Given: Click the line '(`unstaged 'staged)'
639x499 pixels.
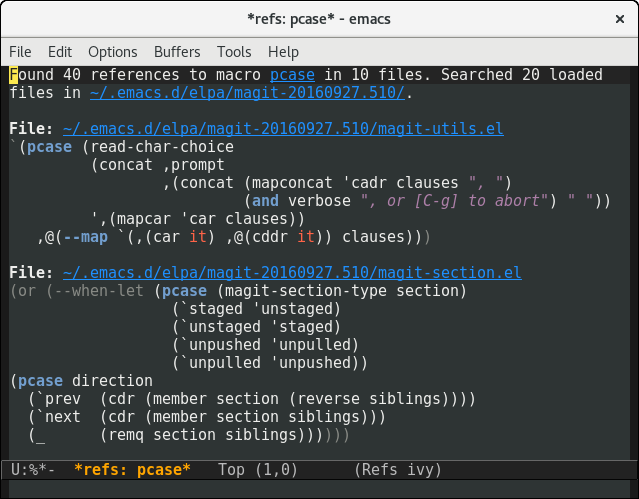Looking at the screenshot, I should 256,327.
